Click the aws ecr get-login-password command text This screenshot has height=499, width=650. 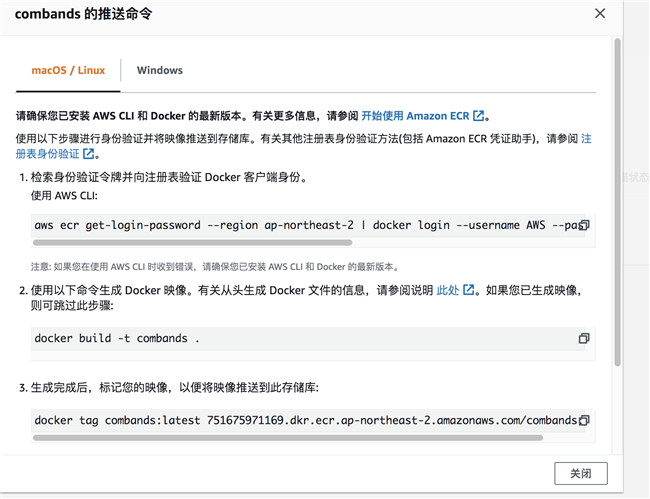(307, 225)
